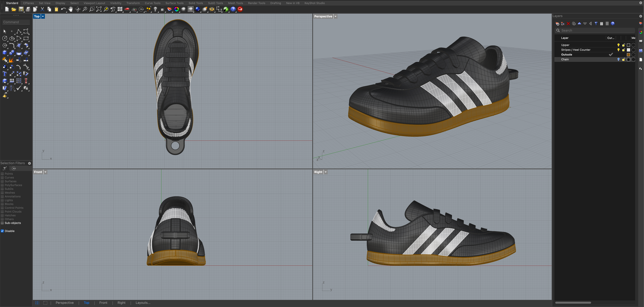This screenshot has height=307, width=644.
Task: Click the Zoom Extents toolbar icon
Action: 99,9
